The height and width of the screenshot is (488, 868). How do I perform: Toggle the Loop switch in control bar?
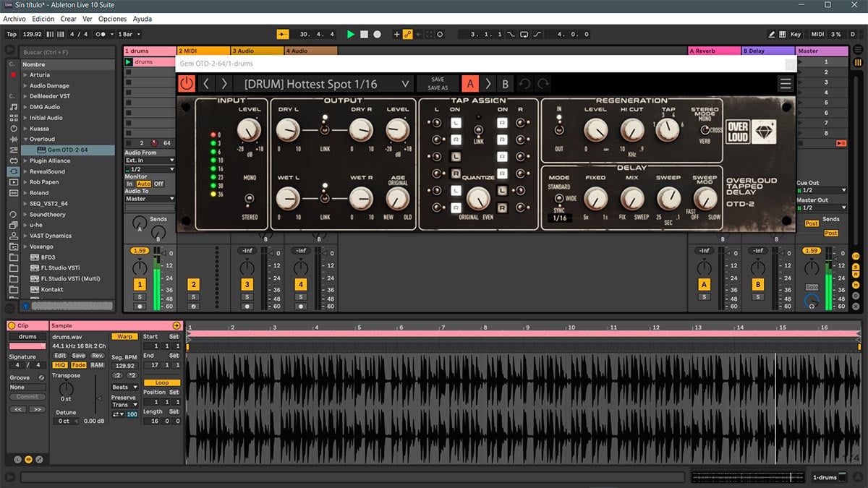point(524,34)
